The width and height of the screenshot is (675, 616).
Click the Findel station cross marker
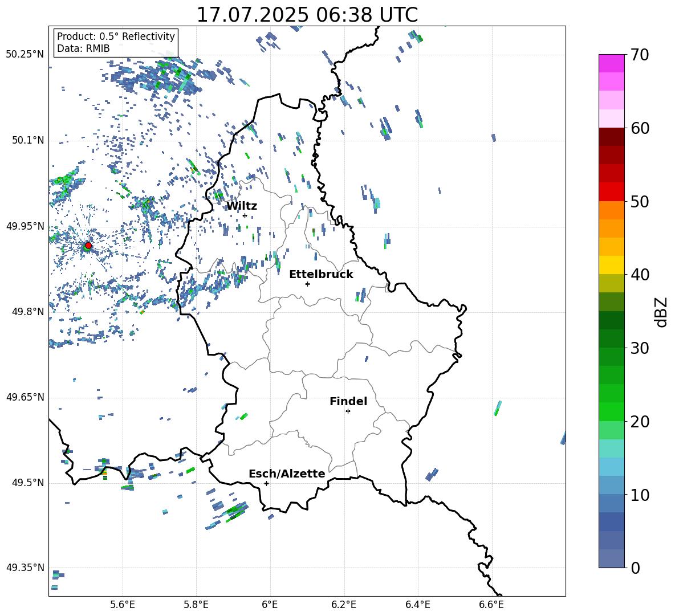[x=348, y=411]
